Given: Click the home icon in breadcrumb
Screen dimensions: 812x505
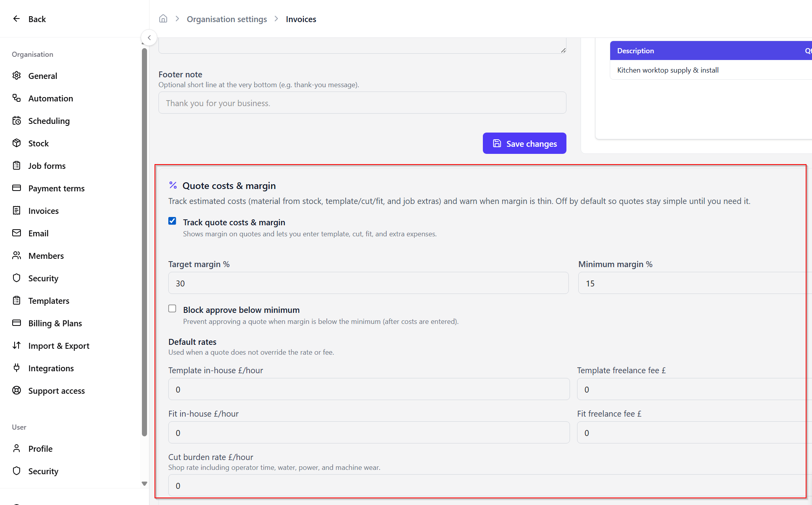Looking at the screenshot, I should (163, 19).
